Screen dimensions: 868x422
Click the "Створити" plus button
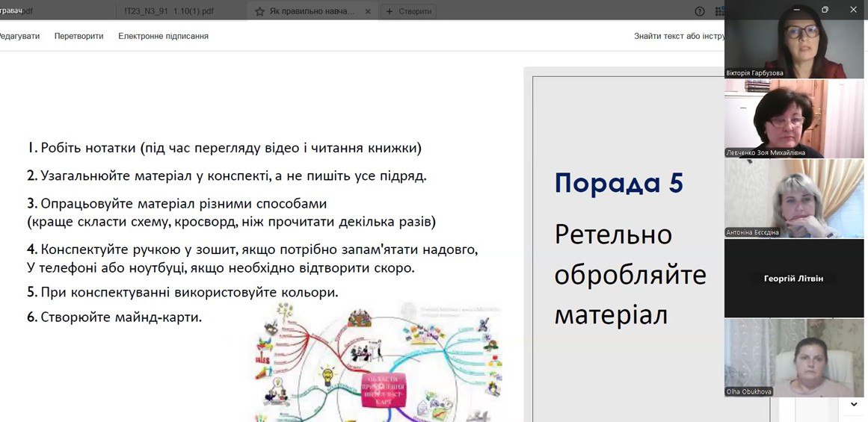click(x=408, y=11)
